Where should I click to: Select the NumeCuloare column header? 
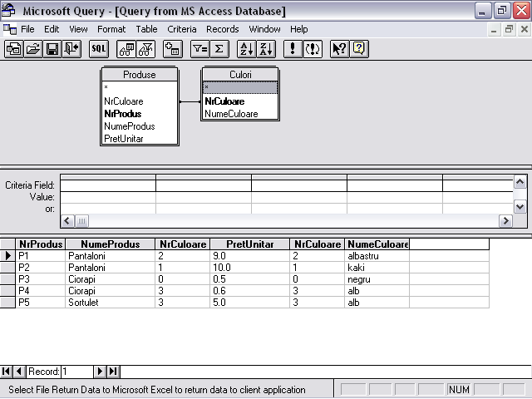pyautogui.click(x=377, y=244)
